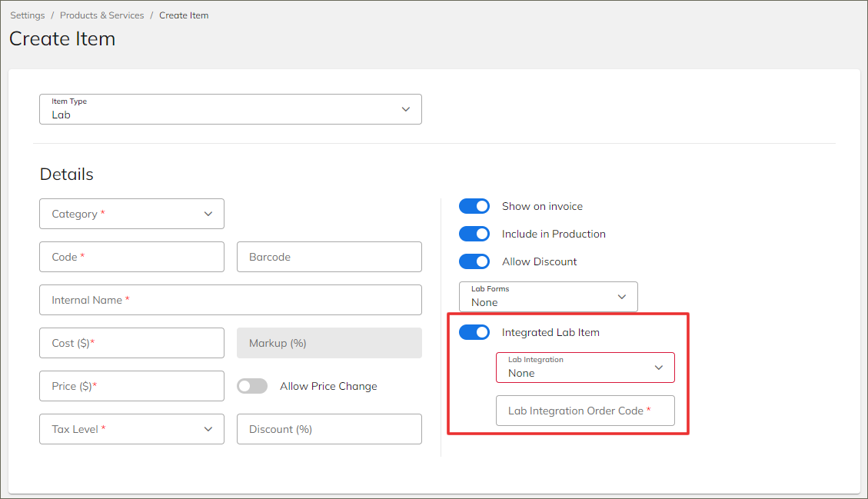Turn off the Integrated Lab Item toggle
The height and width of the screenshot is (499, 868).
[474, 332]
